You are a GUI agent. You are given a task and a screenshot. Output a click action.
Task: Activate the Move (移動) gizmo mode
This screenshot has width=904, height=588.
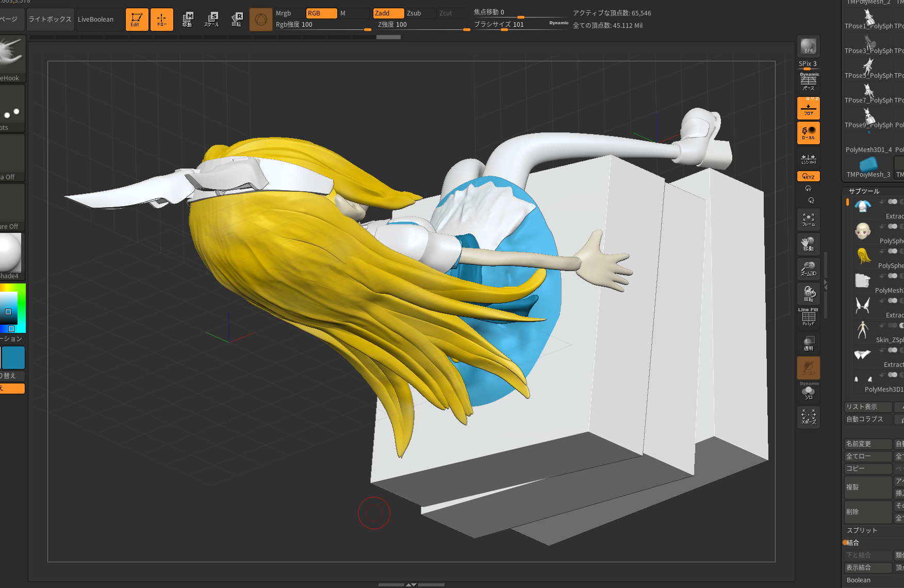187,20
